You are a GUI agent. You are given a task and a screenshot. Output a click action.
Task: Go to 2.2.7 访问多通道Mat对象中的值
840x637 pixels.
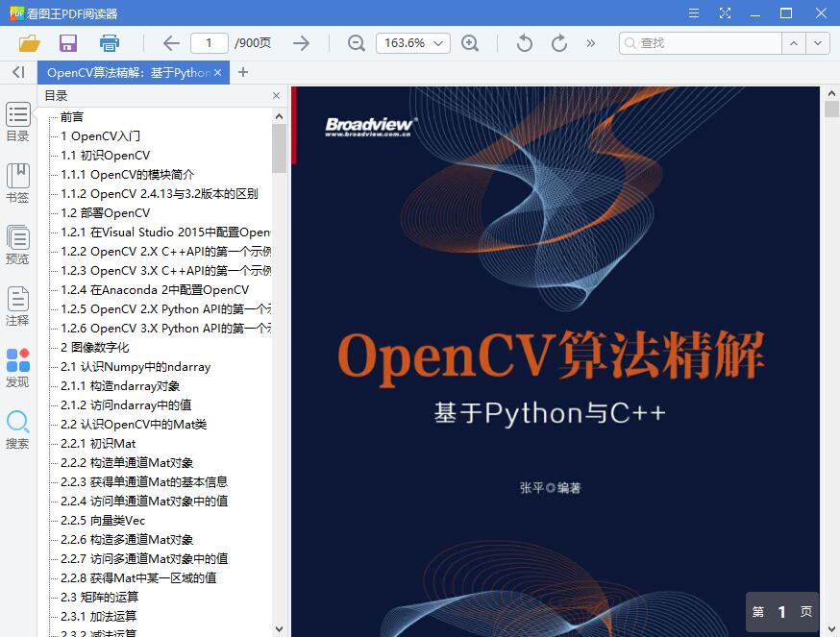point(144,559)
